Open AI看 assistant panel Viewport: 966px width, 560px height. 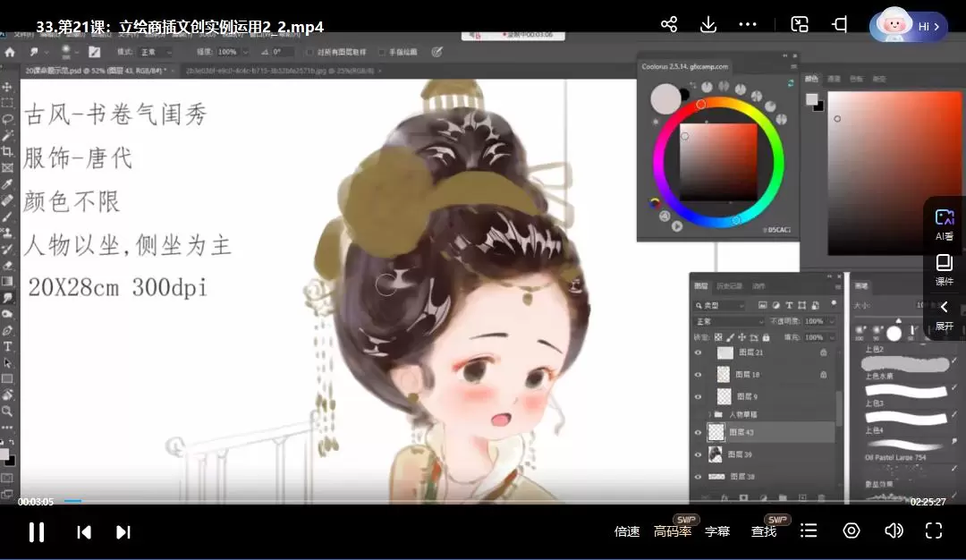(944, 225)
